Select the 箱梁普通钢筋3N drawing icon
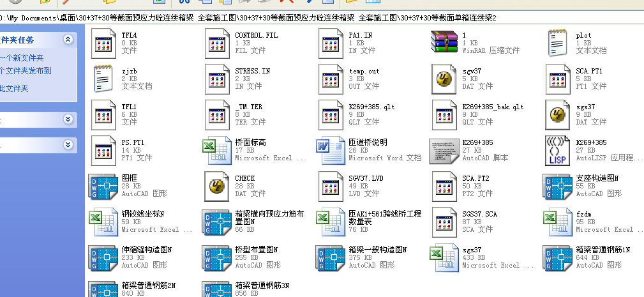Viewport: 644px width, 297px height. (x=217, y=289)
